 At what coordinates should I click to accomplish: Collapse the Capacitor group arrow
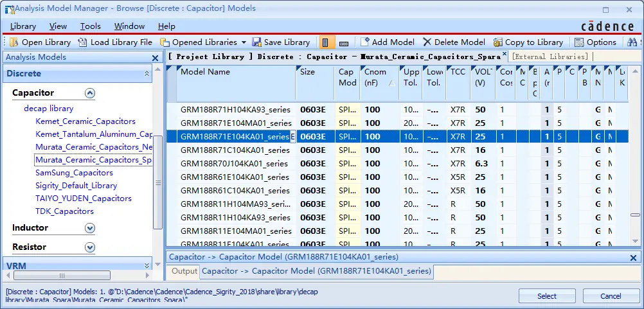tap(90, 93)
